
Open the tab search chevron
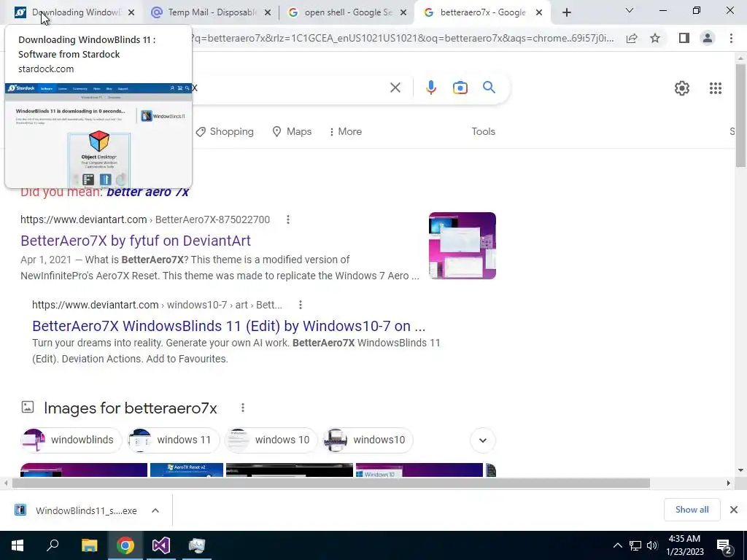pyautogui.click(x=630, y=10)
